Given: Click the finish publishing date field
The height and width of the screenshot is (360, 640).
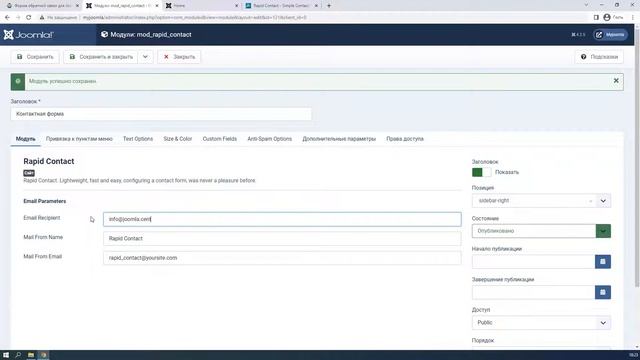Looking at the screenshot, I should [x=533, y=292].
